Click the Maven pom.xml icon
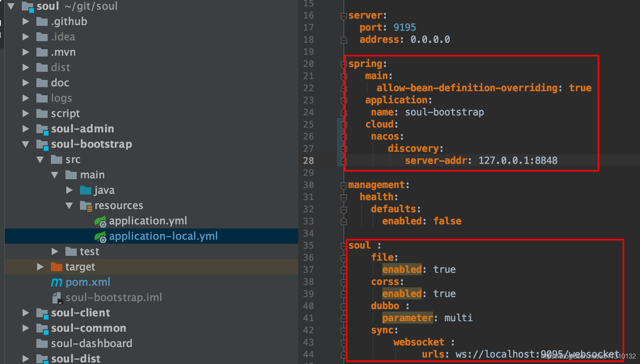 (x=57, y=282)
